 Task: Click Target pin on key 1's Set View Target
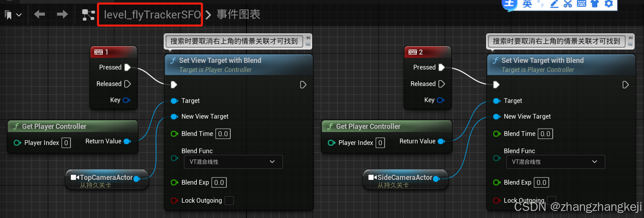pos(174,101)
